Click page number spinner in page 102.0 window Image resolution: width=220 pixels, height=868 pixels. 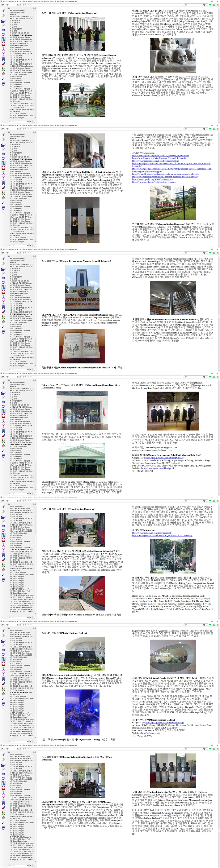(18, 5)
